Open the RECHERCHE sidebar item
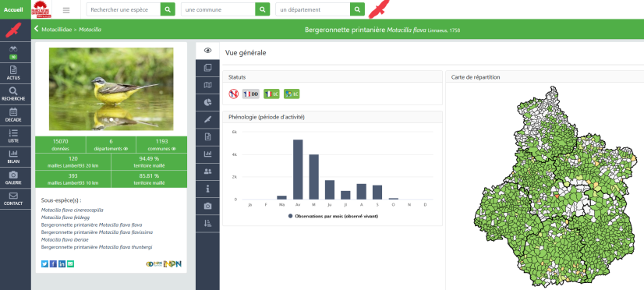Image resolution: width=644 pixels, height=290 pixels. point(13,94)
